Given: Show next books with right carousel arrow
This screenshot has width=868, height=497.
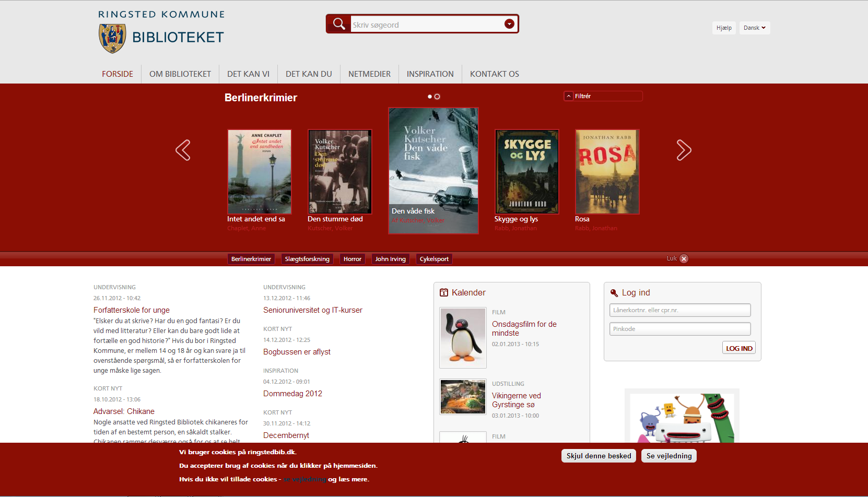Looking at the screenshot, I should (684, 150).
